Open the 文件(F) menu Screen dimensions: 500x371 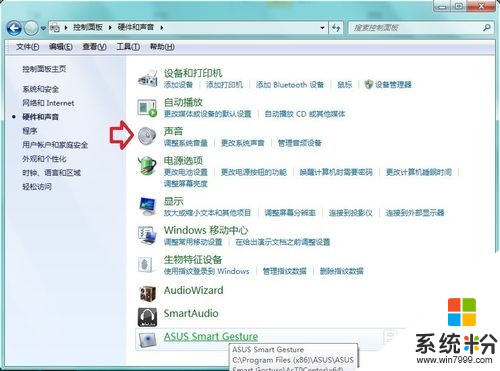pos(28,47)
